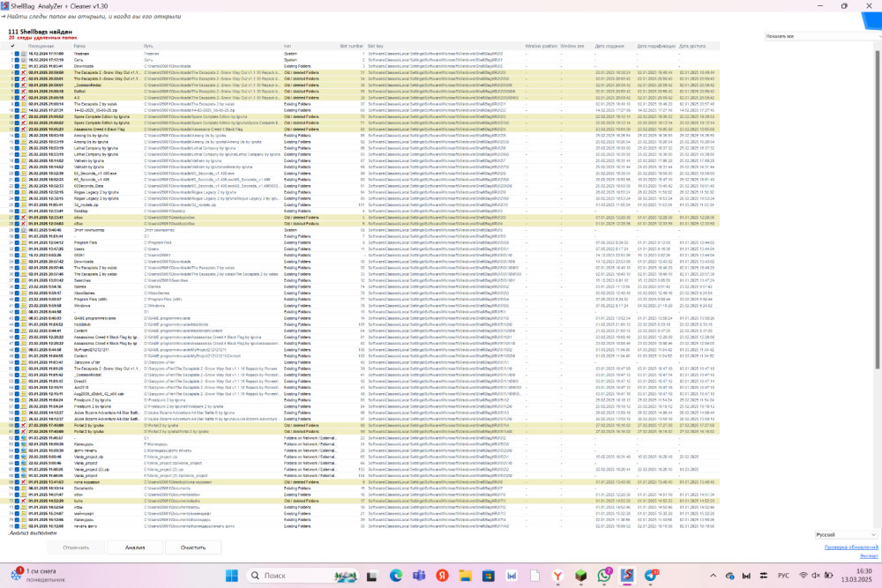Image resolution: width=882 pixels, height=588 pixels.
Task: Open the Проверка обновлений link
Action: [x=851, y=547]
